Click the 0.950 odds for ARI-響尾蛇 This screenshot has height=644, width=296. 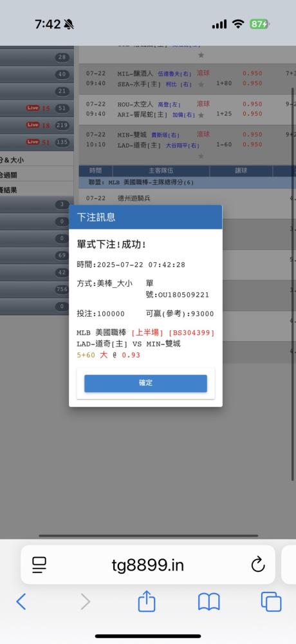(x=252, y=114)
